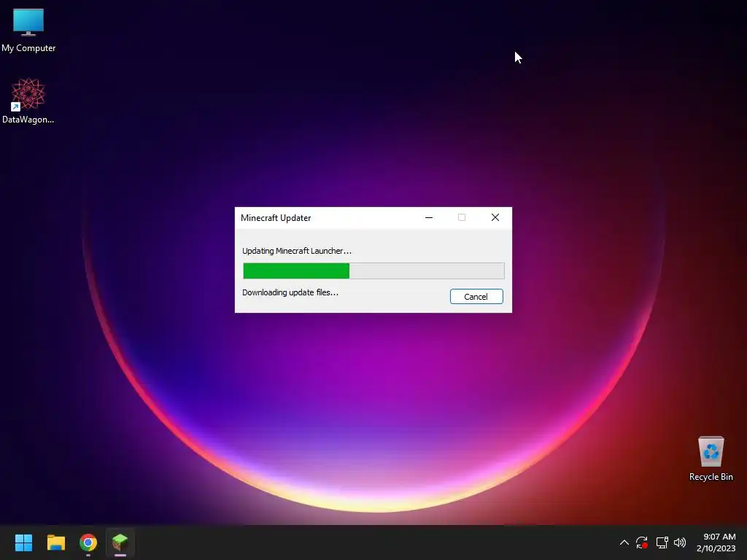
Task: Click the Minecraft grass block taskbar icon
Action: click(120, 542)
